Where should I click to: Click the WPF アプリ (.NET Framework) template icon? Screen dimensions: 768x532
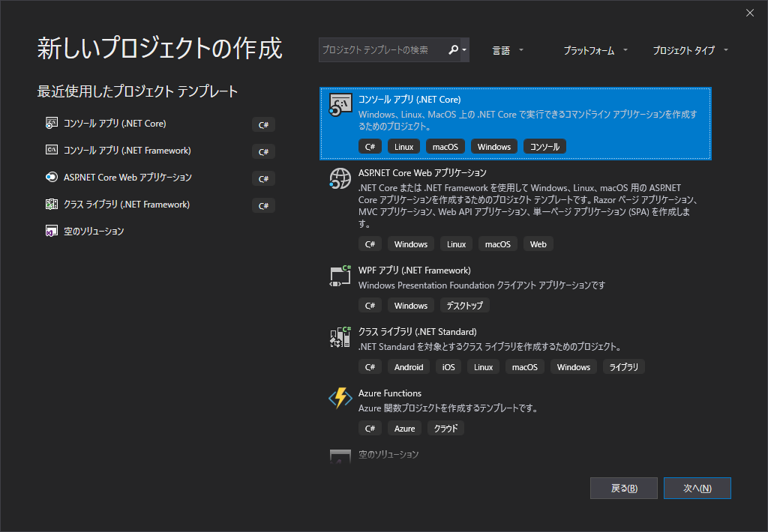340,275
